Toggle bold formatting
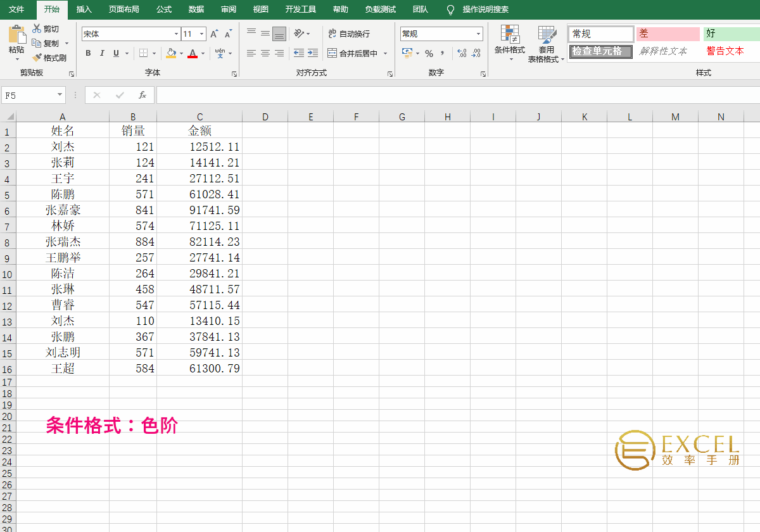The height and width of the screenshot is (532, 760). 88,53
